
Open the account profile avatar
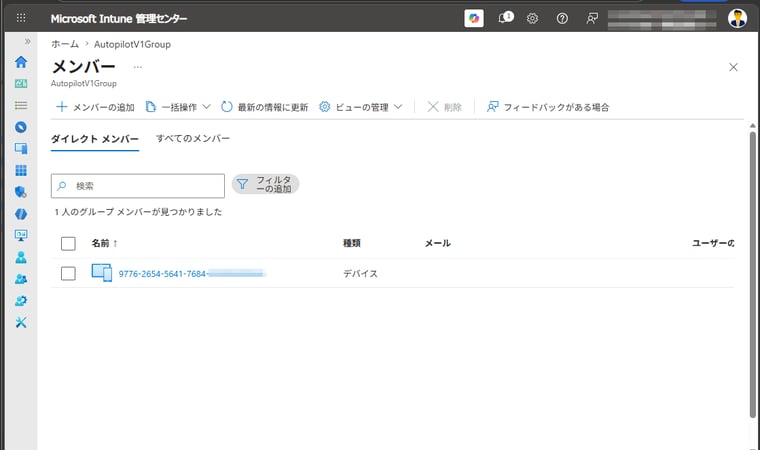[737, 18]
